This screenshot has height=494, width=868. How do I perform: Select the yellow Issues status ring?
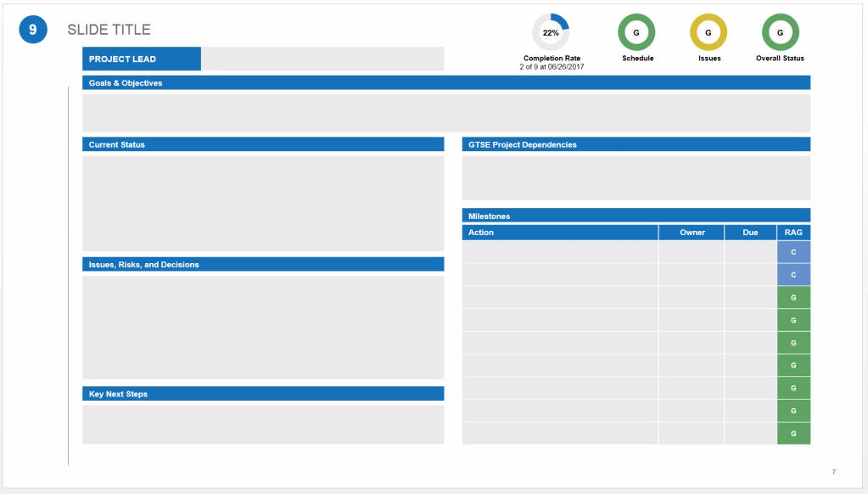coord(708,32)
